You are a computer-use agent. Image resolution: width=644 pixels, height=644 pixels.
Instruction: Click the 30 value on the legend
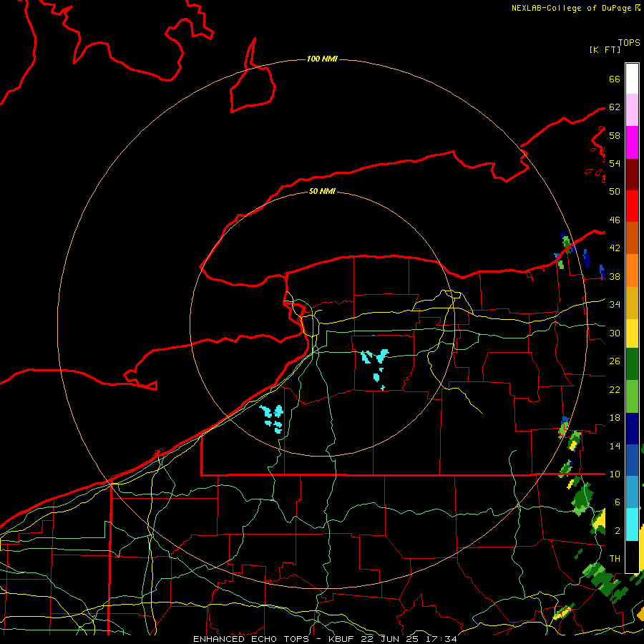pos(615,333)
